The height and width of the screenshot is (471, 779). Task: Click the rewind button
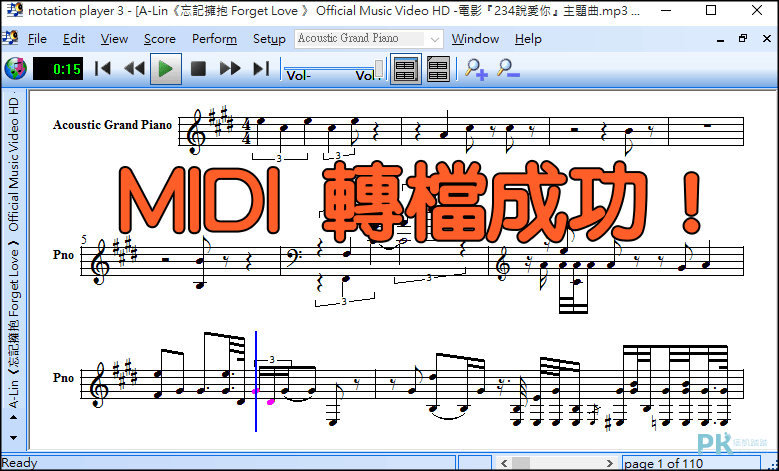pos(134,69)
